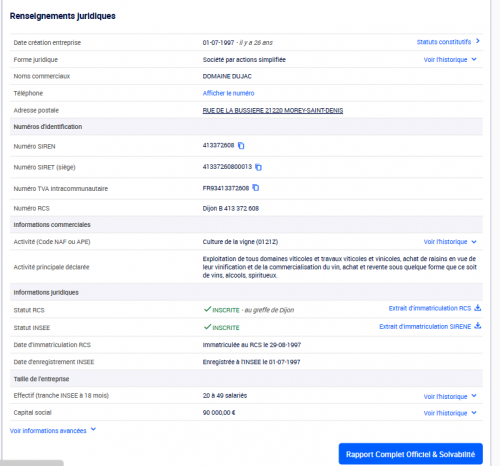Select the TVA value FR93413372608
Screen dimensions: 500x466
[226, 188]
